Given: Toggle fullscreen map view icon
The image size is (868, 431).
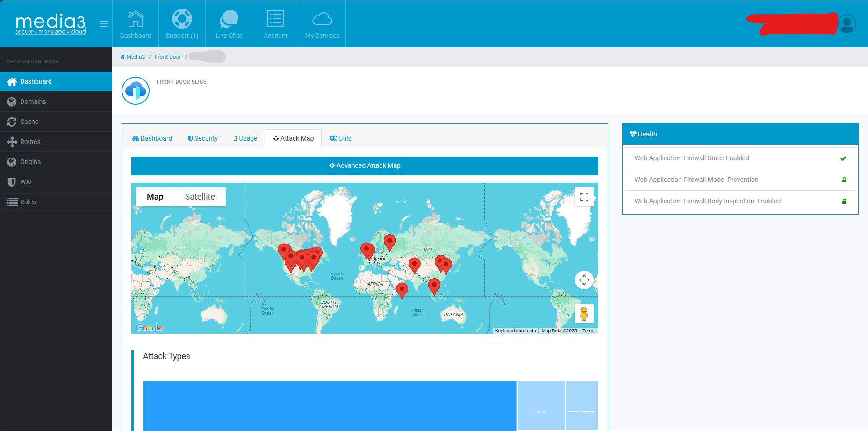Looking at the screenshot, I should pyautogui.click(x=584, y=197).
